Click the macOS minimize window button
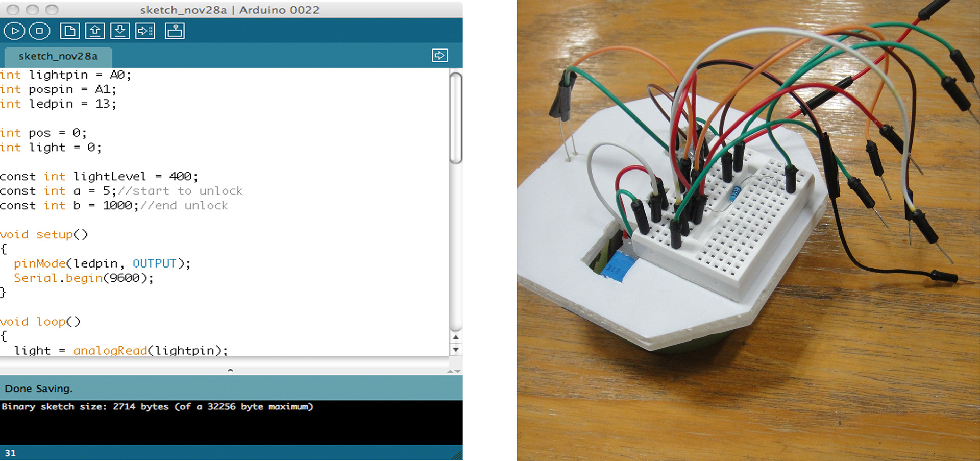 [x=33, y=10]
